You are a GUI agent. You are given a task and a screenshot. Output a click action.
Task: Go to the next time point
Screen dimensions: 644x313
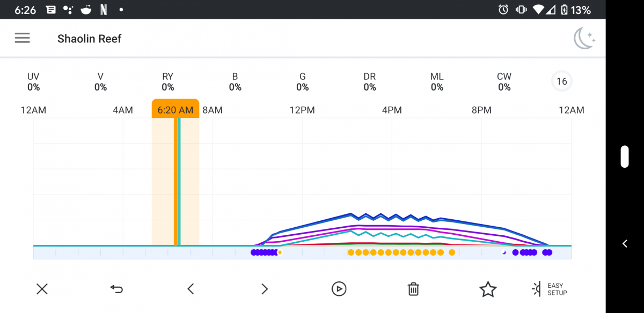264,289
